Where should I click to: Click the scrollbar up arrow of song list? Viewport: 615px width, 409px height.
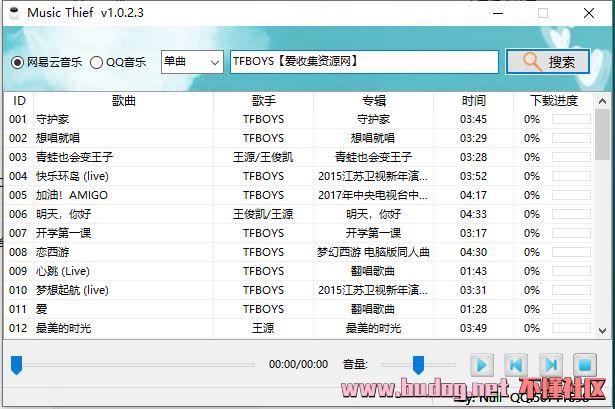point(602,101)
